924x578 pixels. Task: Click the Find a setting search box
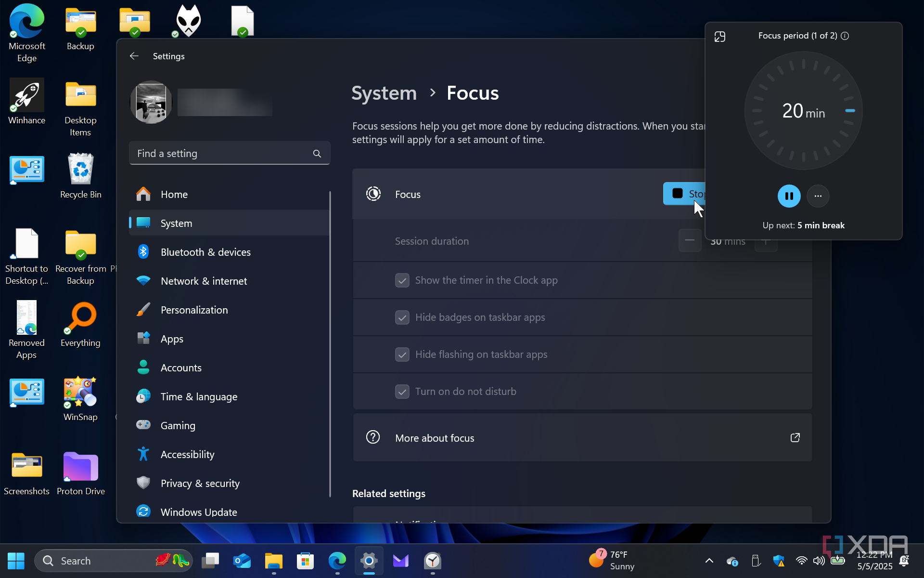pos(230,154)
